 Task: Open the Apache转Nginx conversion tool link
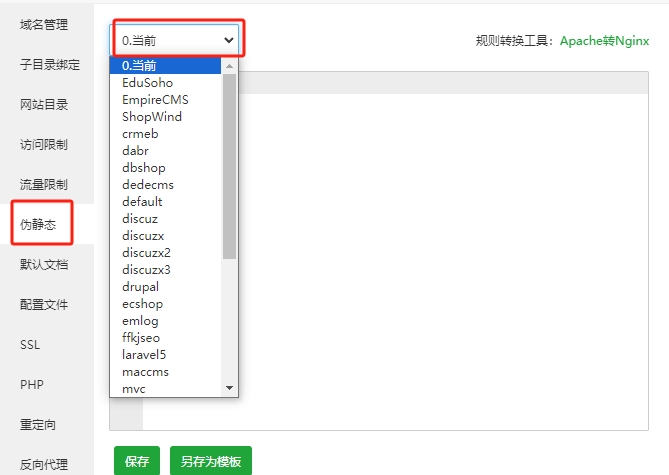pos(605,41)
